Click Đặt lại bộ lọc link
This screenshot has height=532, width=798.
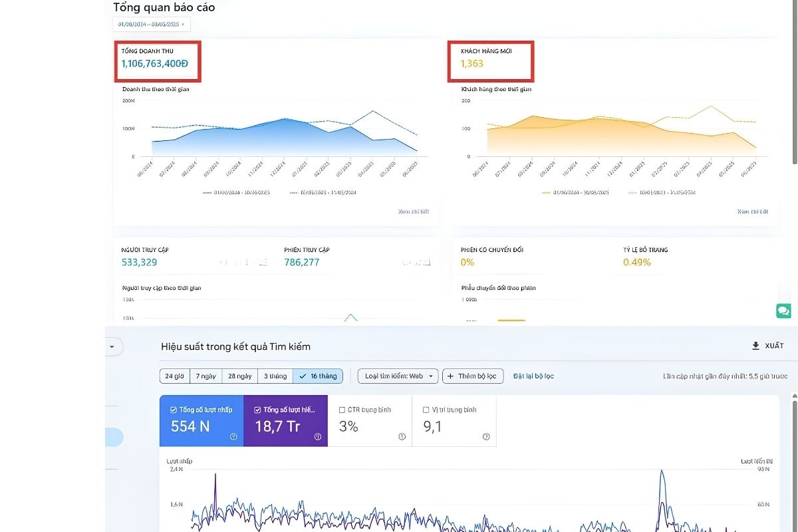click(533, 376)
